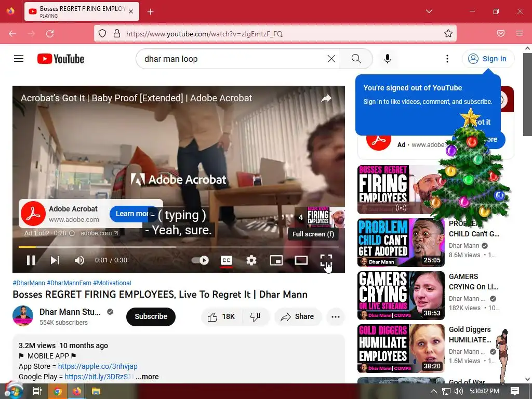Mute the video volume icon

pyautogui.click(x=79, y=260)
